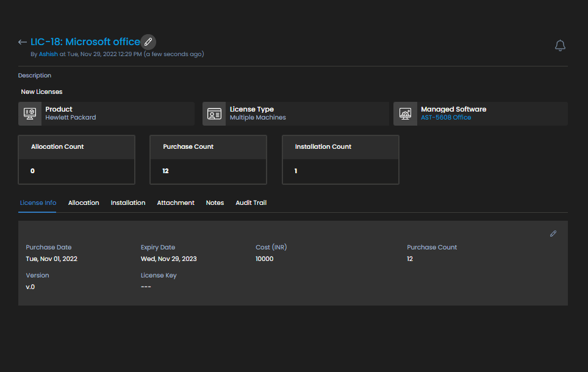The height and width of the screenshot is (372, 588).
Task: Open the Ashish user link
Action: (48, 54)
